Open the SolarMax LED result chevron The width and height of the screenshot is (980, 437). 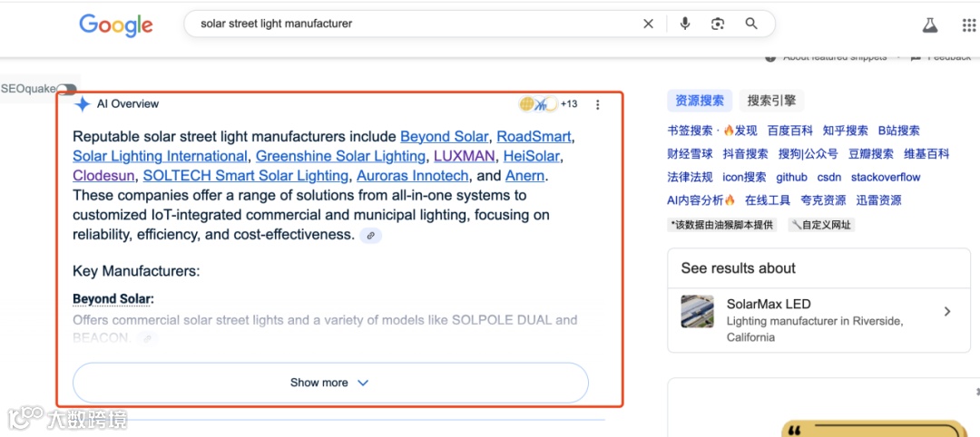coord(947,311)
